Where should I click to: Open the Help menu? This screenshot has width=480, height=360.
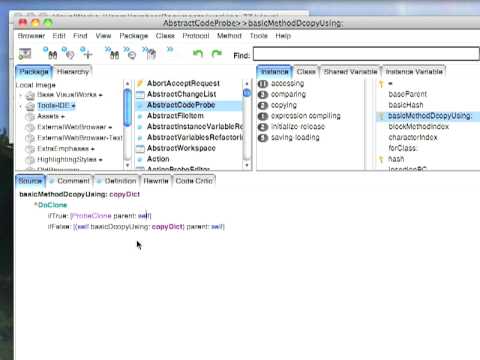click(283, 36)
